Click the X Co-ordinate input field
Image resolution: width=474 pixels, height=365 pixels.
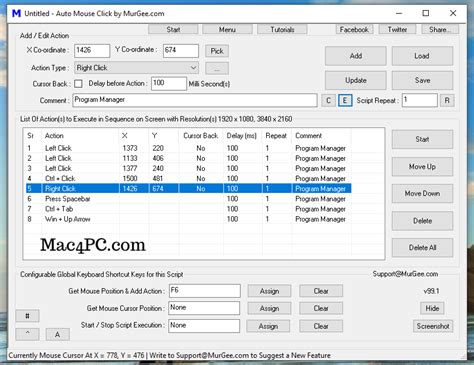pos(92,51)
